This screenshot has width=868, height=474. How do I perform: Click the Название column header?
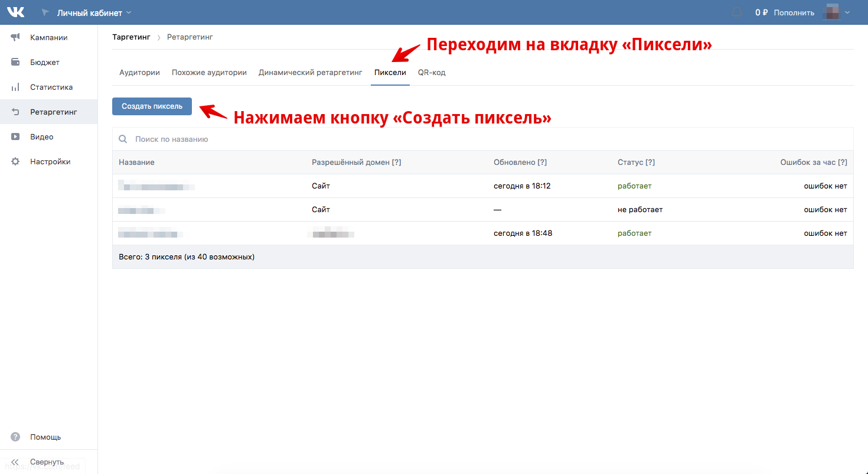pyautogui.click(x=136, y=162)
